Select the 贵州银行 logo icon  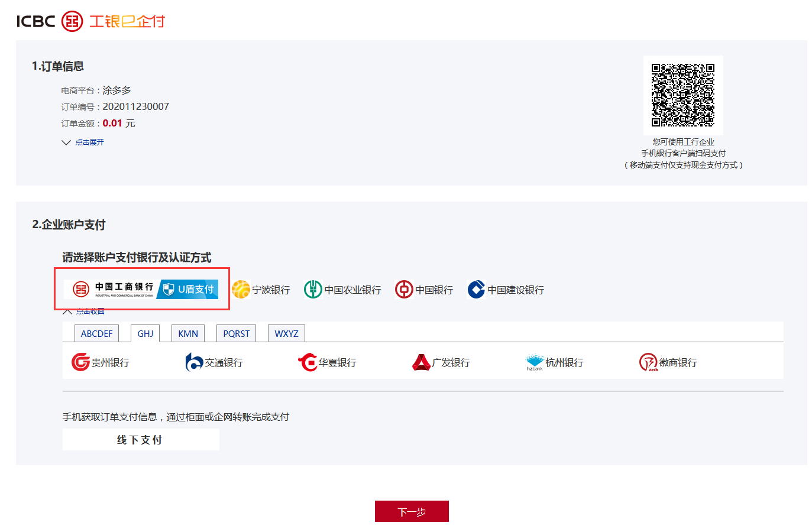coord(80,362)
